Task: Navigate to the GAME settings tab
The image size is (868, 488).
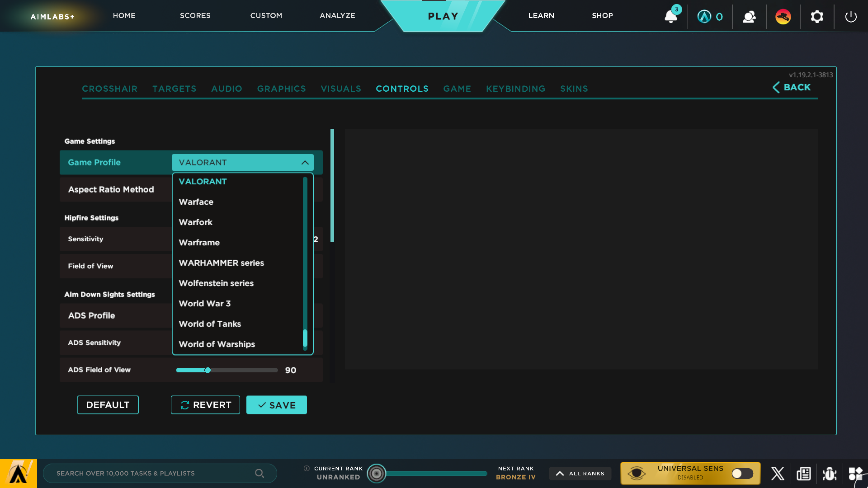Action: (x=457, y=88)
